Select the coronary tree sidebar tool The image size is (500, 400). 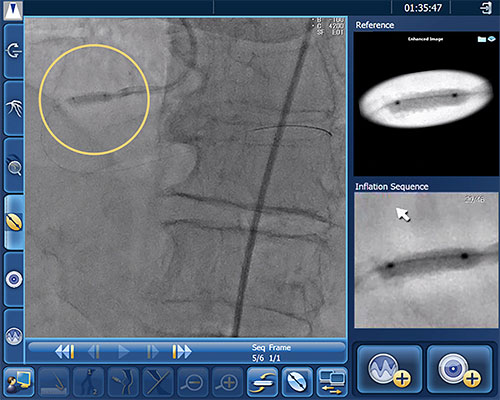tap(14, 108)
